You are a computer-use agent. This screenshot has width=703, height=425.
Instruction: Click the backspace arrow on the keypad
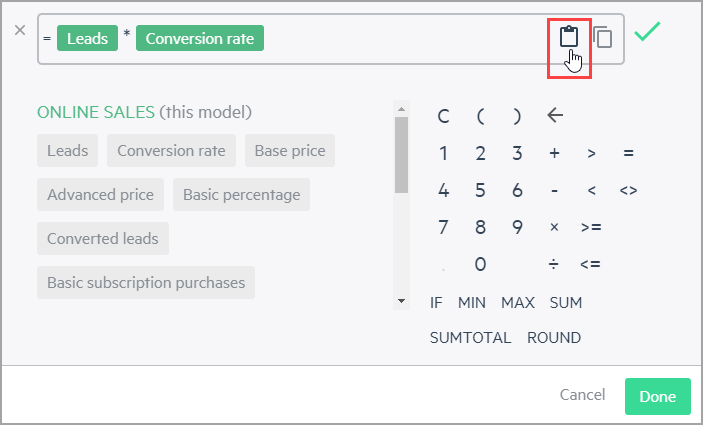point(555,116)
